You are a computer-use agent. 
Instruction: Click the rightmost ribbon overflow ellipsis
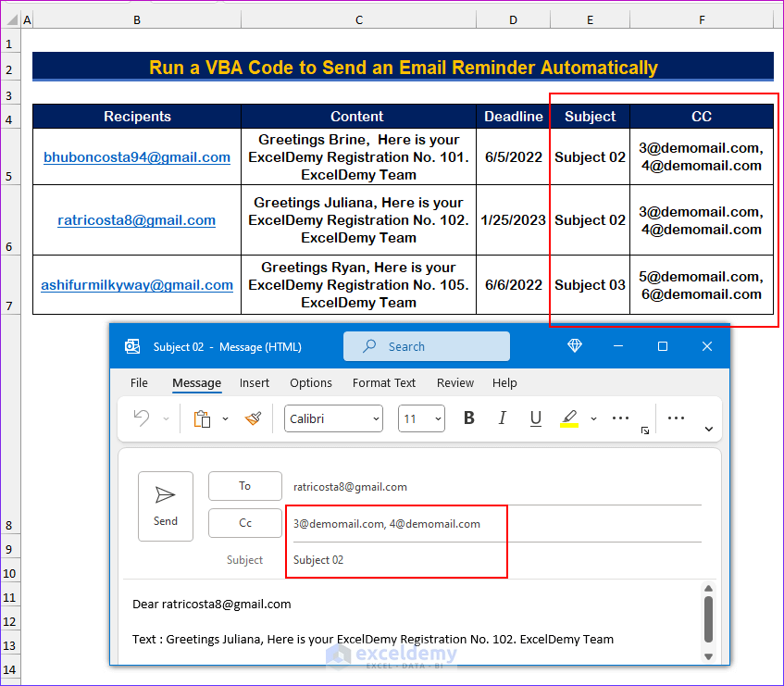tap(676, 418)
